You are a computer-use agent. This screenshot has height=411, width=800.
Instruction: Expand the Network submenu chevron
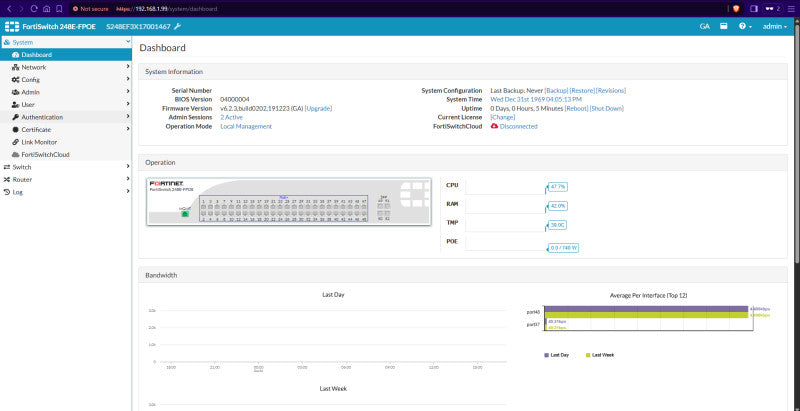pyautogui.click(x=128, y=67)
